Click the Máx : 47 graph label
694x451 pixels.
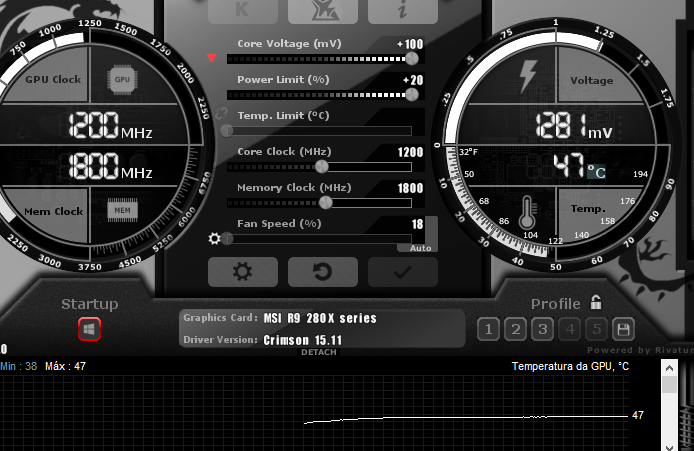point(66,366)
